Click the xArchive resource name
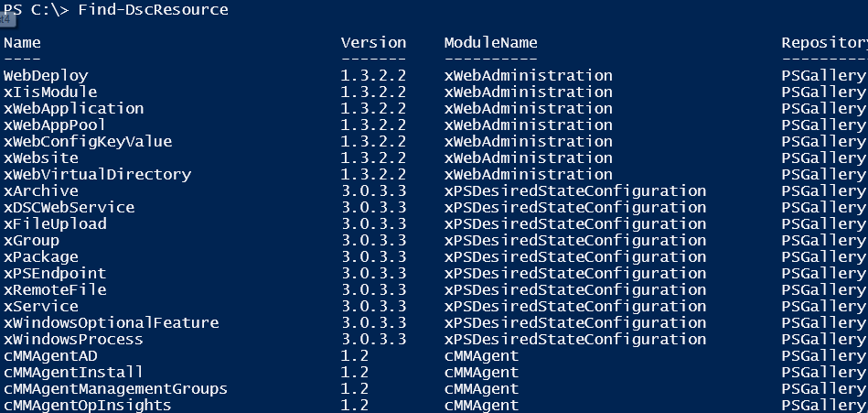The height and width of the screenshot is (413, 868). pyautogui.click(x=41, y=190)
